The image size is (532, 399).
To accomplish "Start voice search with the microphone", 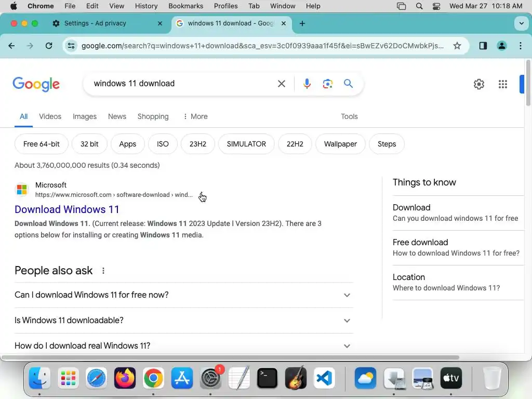I will tap(307, 84).
